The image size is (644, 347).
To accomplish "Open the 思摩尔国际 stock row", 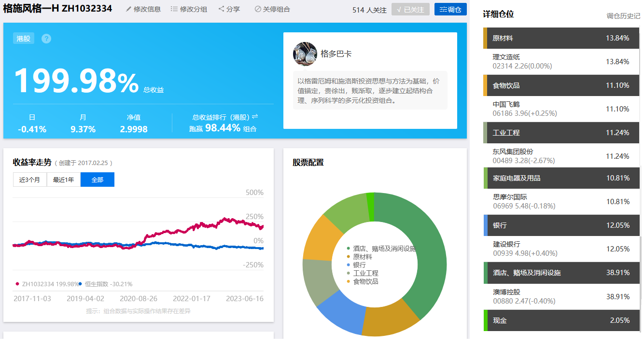I will pyautogui.click(x=561, y=201).
